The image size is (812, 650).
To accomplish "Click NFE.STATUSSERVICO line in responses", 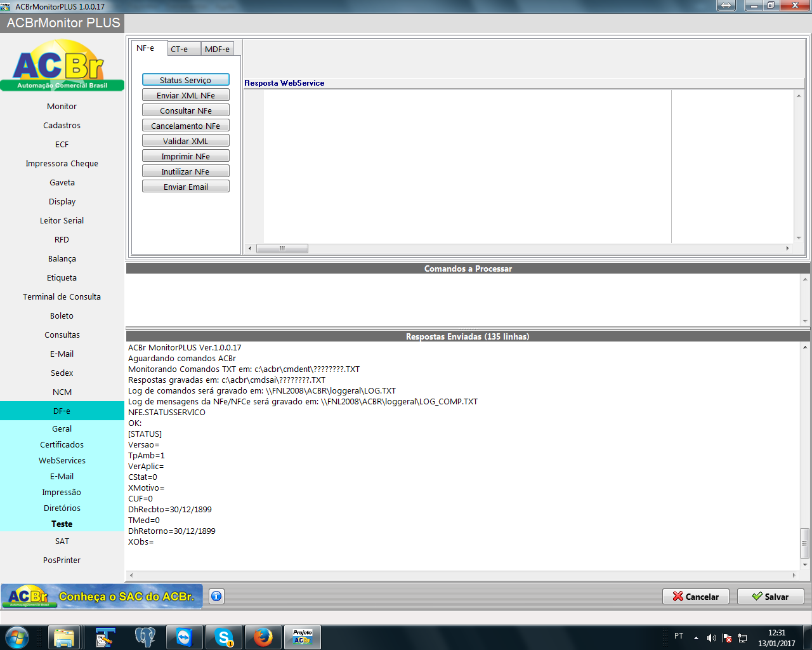I will (x=167, y=412).
